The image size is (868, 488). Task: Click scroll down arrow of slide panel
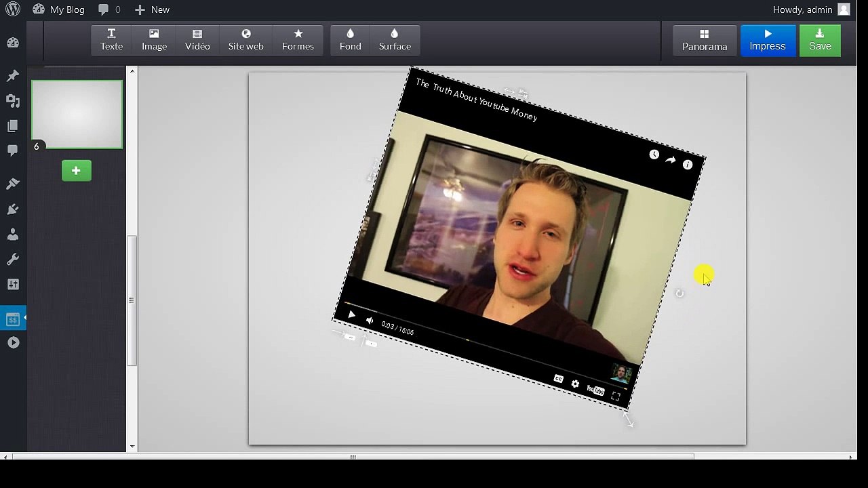[132, 447]
